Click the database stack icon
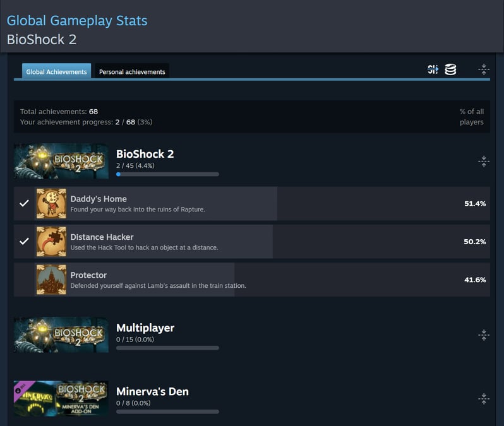Viewport: 504px width, 426px height. tap(450, 69)
